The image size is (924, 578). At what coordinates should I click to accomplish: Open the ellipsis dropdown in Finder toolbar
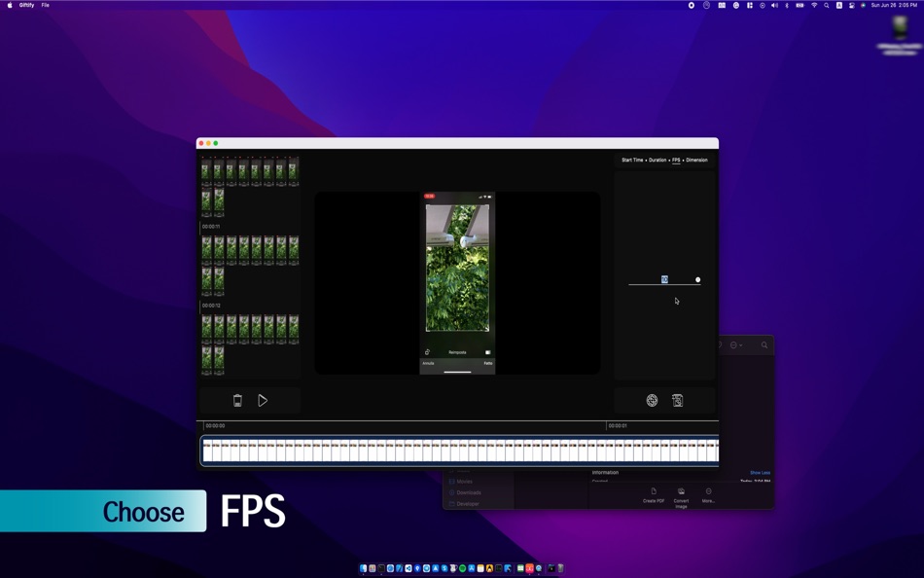736,345
